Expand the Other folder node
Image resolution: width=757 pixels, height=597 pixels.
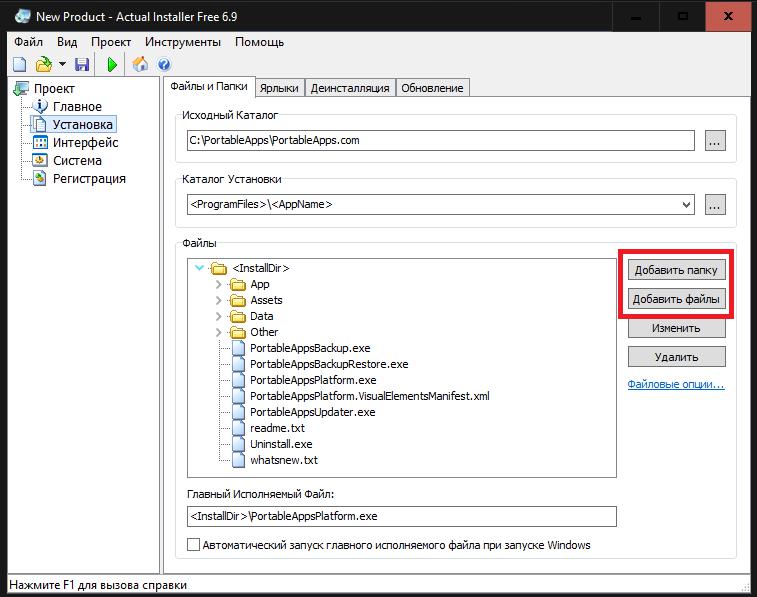[x=218, y=332]
